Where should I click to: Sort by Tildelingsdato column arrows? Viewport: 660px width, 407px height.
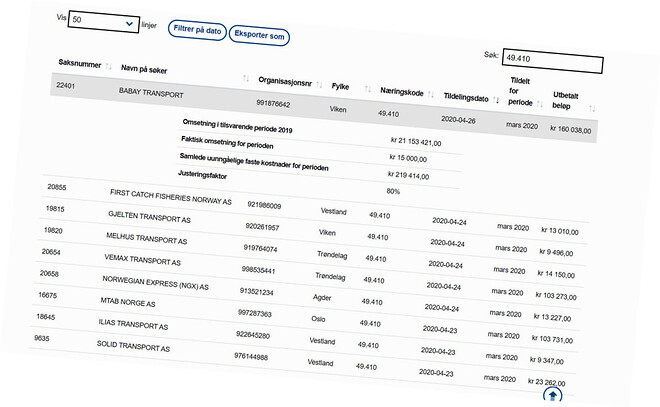click(x=496, y=100)
